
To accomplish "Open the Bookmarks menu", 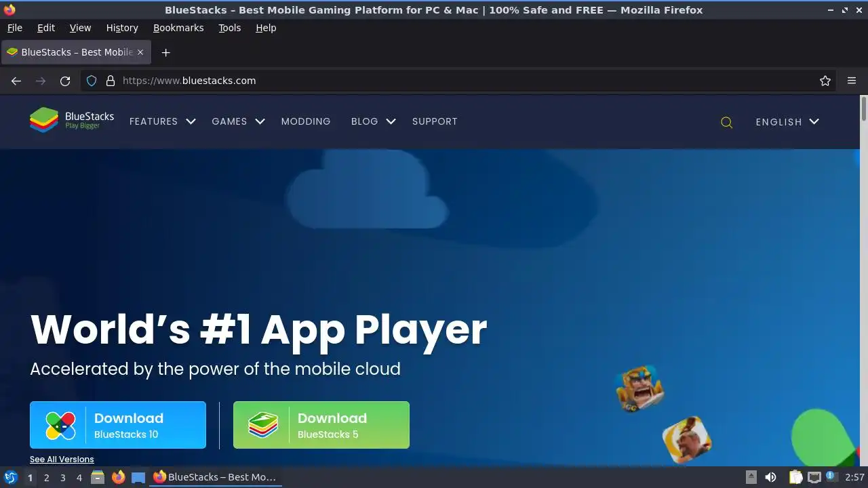I will [178, 28].
